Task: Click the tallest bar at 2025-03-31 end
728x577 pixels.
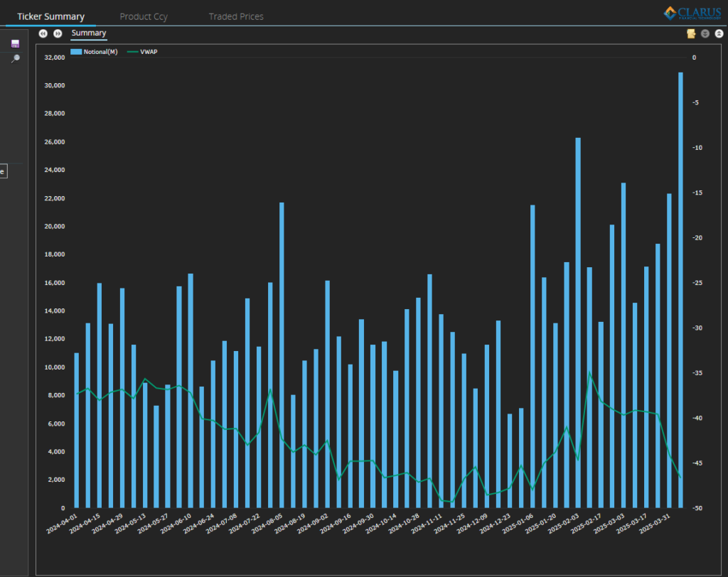Action: point(680,290)
